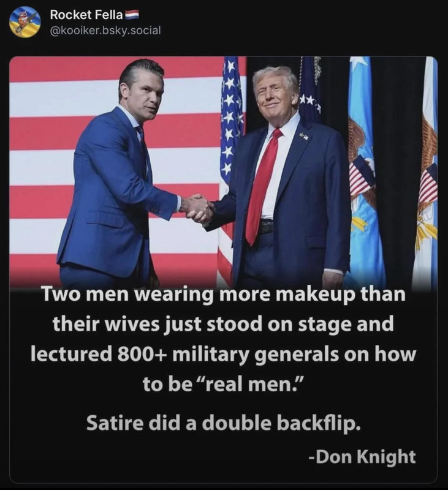Viewport: 448px width, 490px height.
Task: Click the "lectured 800+ military generals" line
Action: [x=224, y=354]
